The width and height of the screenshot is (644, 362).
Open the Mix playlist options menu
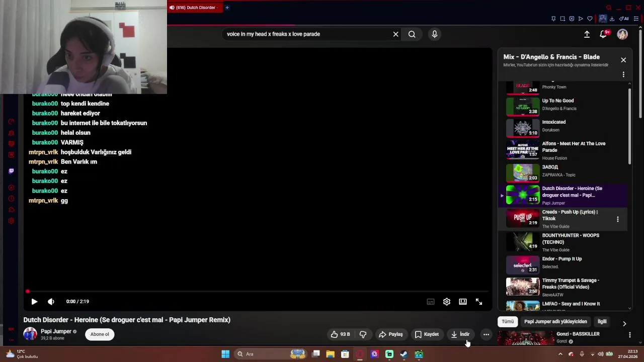click(x=623, y=74)
